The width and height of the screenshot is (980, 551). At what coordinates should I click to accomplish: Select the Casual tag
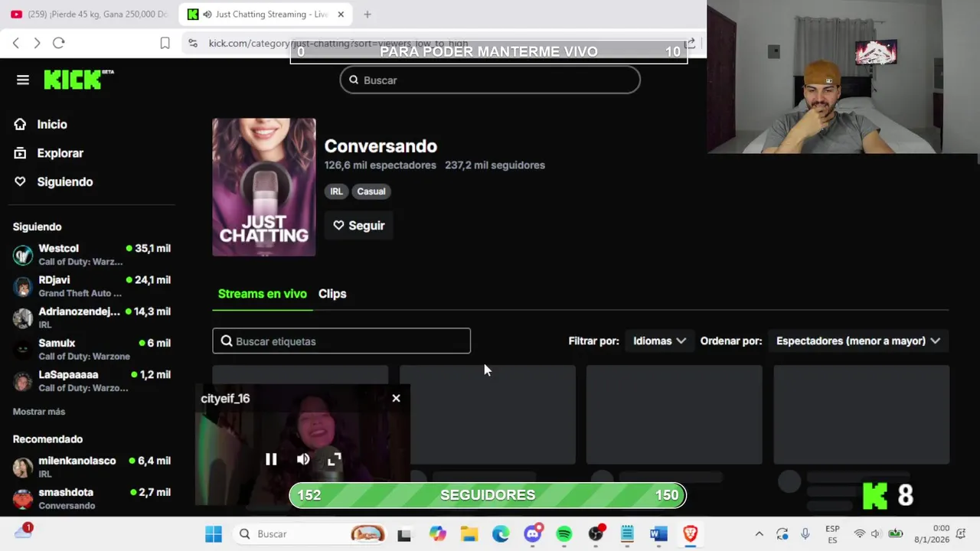(x=371, y=191)
